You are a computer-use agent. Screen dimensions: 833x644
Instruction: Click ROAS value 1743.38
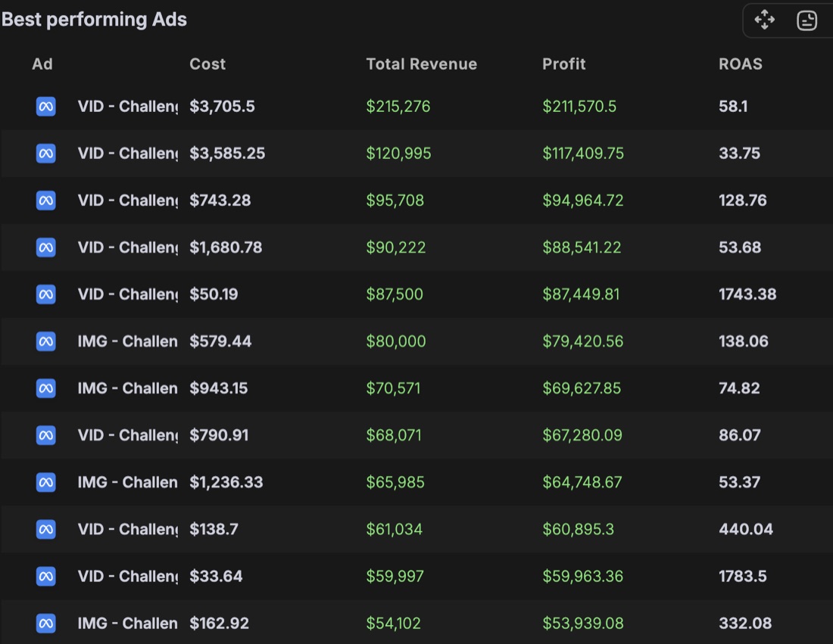(747, 294)
